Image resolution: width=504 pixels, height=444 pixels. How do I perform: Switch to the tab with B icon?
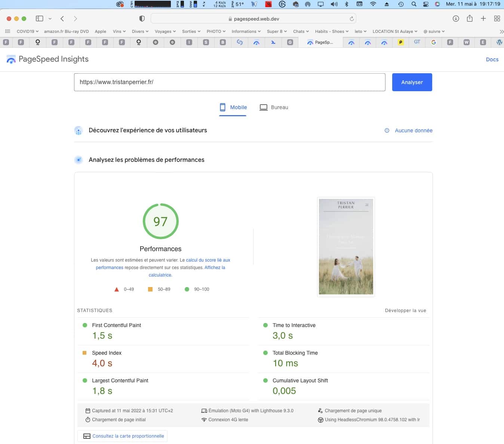tap(222, 42)
